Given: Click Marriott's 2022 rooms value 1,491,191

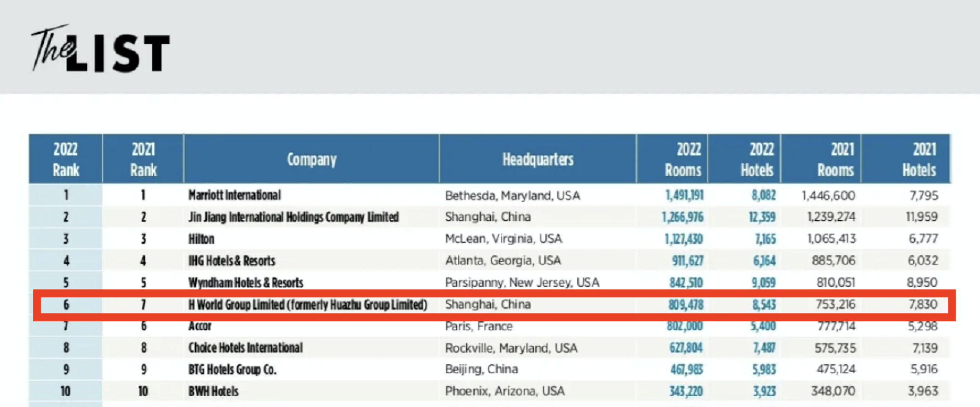Looking at the screenshot, I should [x=684, y=195].
